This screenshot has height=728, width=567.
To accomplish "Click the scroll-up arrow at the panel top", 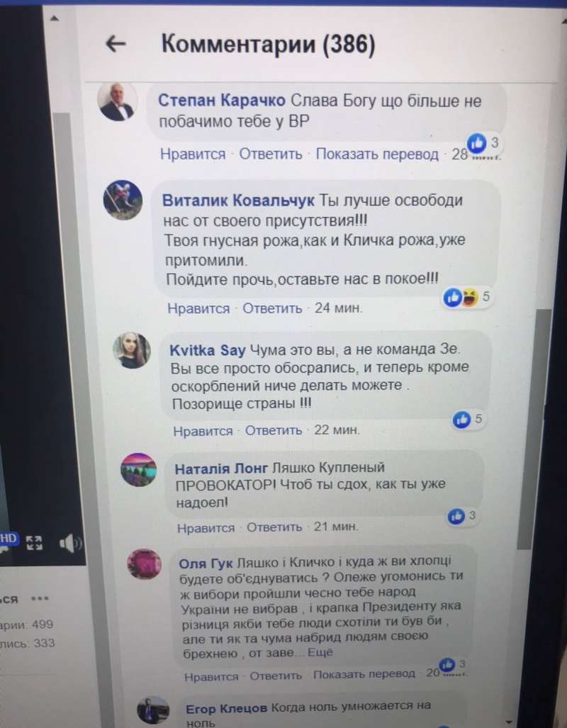I will 55,18.
